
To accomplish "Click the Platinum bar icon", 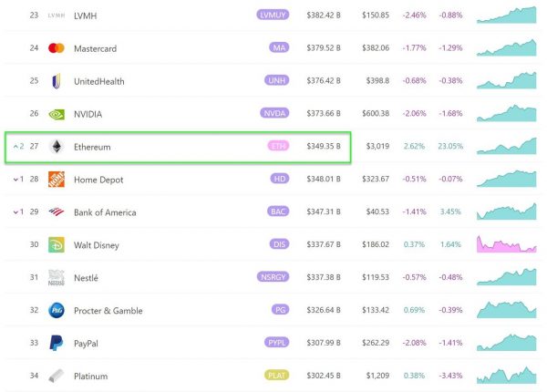I will (57, 376).
